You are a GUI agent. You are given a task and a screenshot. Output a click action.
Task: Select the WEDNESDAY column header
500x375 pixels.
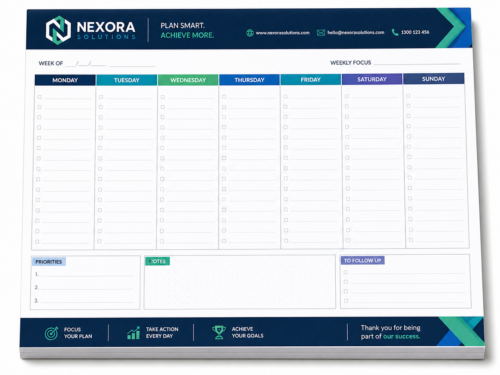pos(188,80)
